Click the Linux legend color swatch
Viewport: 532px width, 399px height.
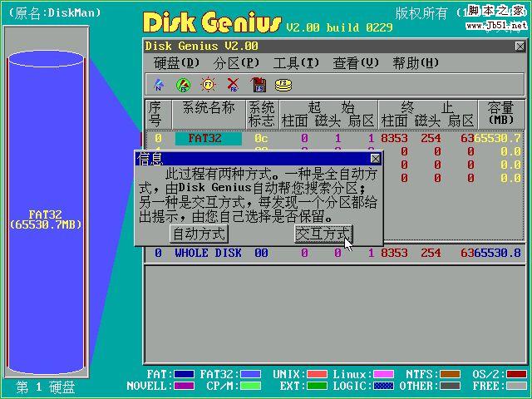[383, 374]
